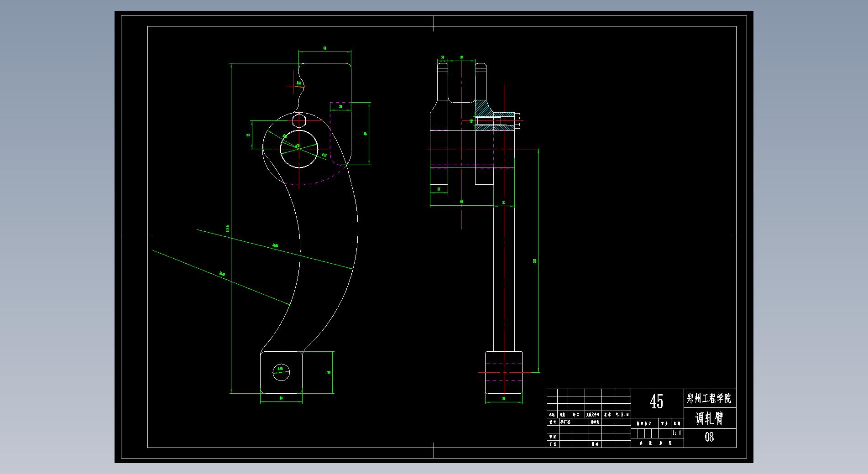Select the "分区" header cell in title block
This screenshot has width=868, height=474.
pos(575,415)
